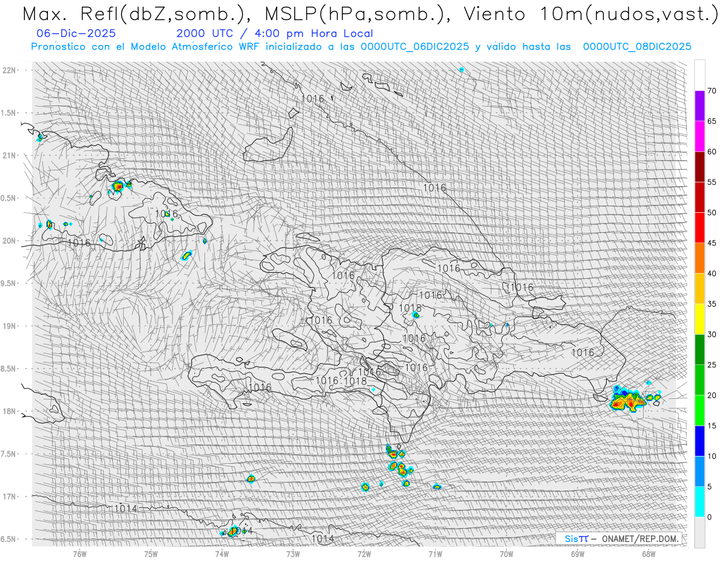Viewport: 728px width, 562px height.
Task: Click the dark maroon 55–60 dBZ colorbar segment
Action: point(699,167)
